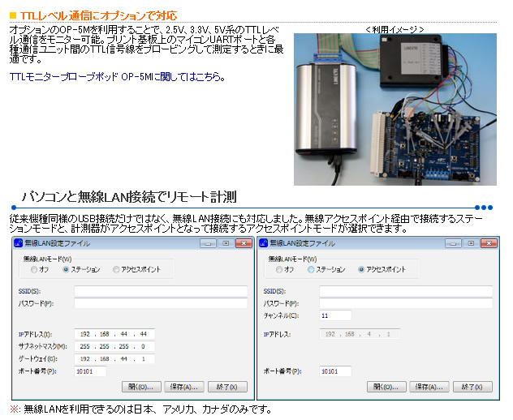Image resolution: width=513 pixels, height=420 pixels.
Task: Click ゲートウェイ field showing 192.168.44.1
Action: [114, 359]
